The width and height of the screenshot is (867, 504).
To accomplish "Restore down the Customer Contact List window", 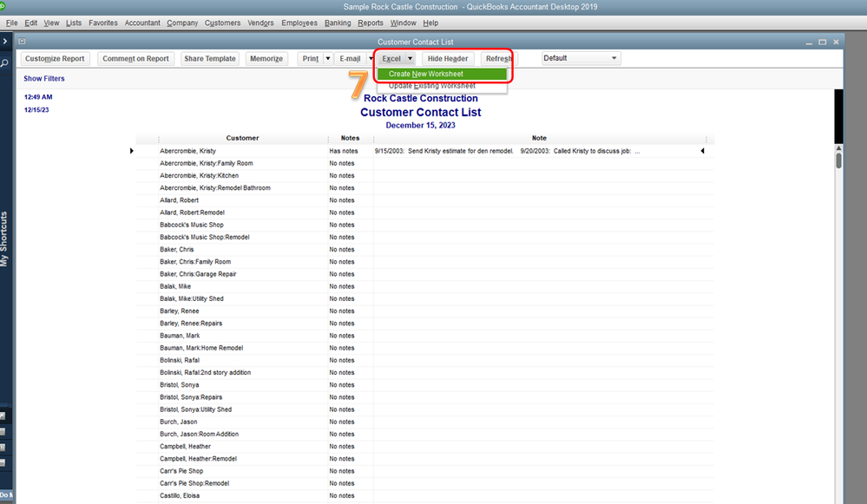I will (x=822, y=42).
